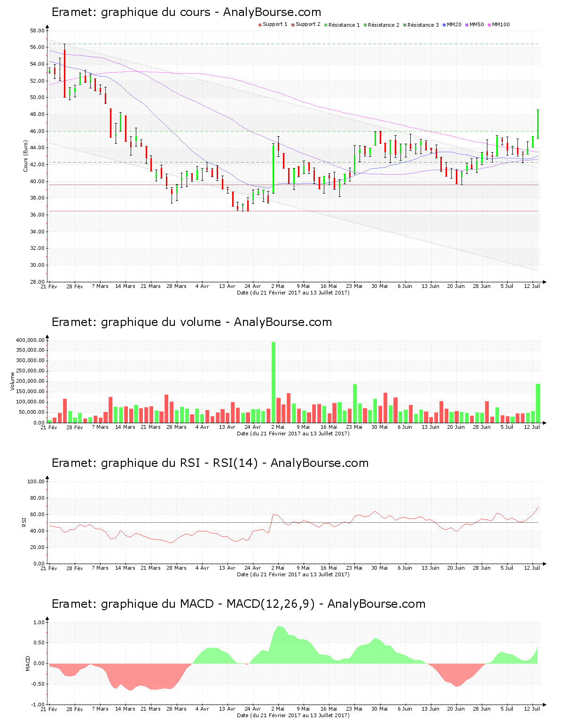Click the date range caption under price chart

(293, 293)
